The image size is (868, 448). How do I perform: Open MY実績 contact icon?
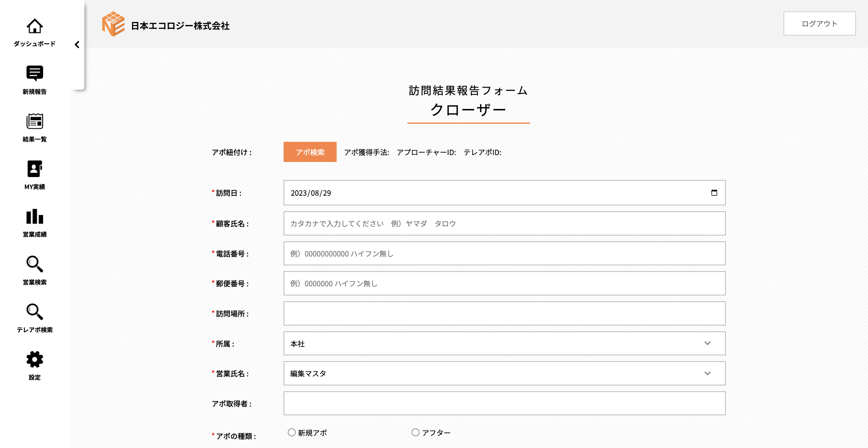[x=34, y=169]
